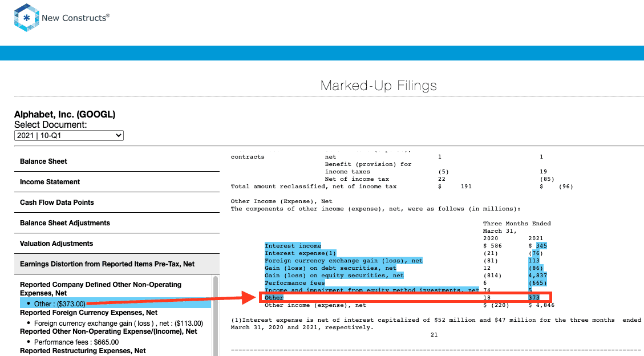Click the 'New Constructs' brand name

pyautogui.click(x=75, y=18)
